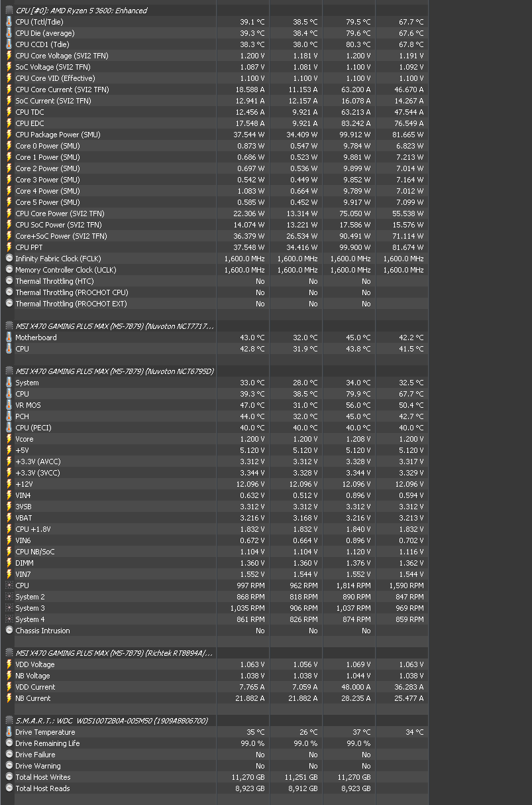Click the power icon for Core 4 Power

(x=9, y=191)
